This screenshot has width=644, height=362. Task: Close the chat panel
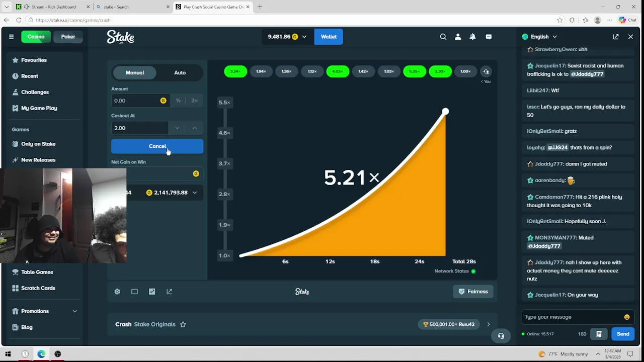630,37
